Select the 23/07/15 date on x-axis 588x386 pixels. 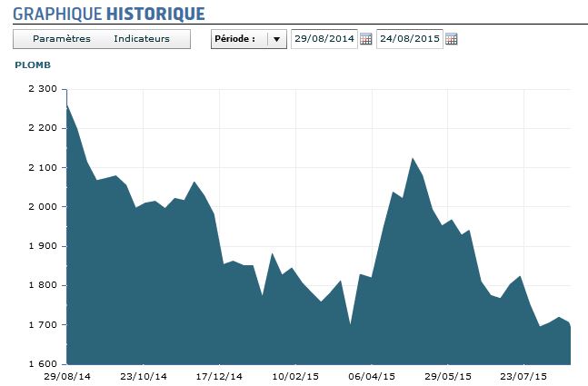coord(524,375)
